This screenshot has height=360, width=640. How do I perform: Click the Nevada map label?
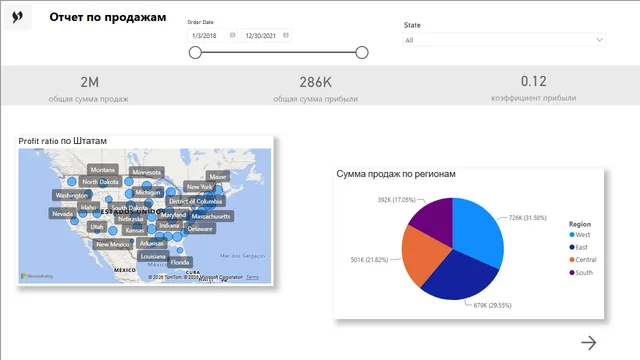(x=62, y=213)
